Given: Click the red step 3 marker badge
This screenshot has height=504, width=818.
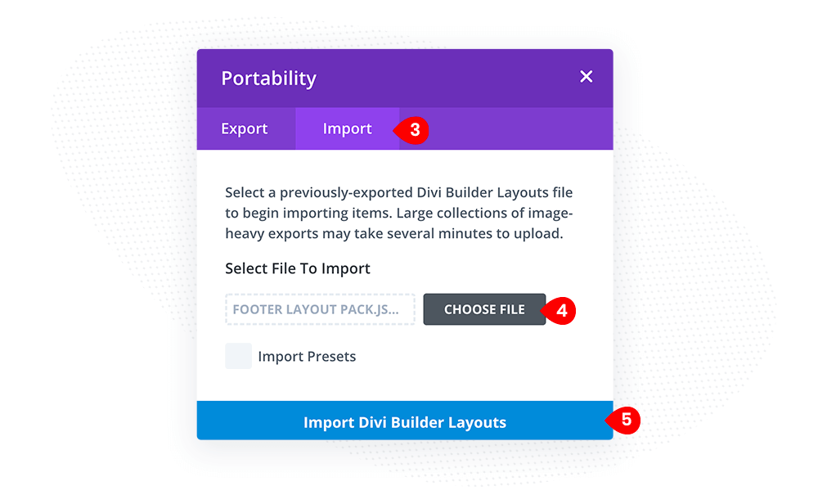Looking at the screenshot, I should coord(412,130).
